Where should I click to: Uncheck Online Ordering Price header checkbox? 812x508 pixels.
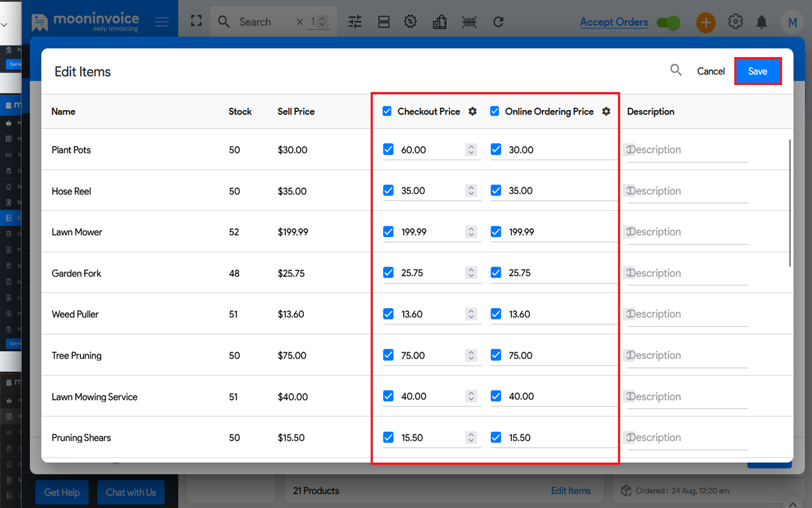495,111
